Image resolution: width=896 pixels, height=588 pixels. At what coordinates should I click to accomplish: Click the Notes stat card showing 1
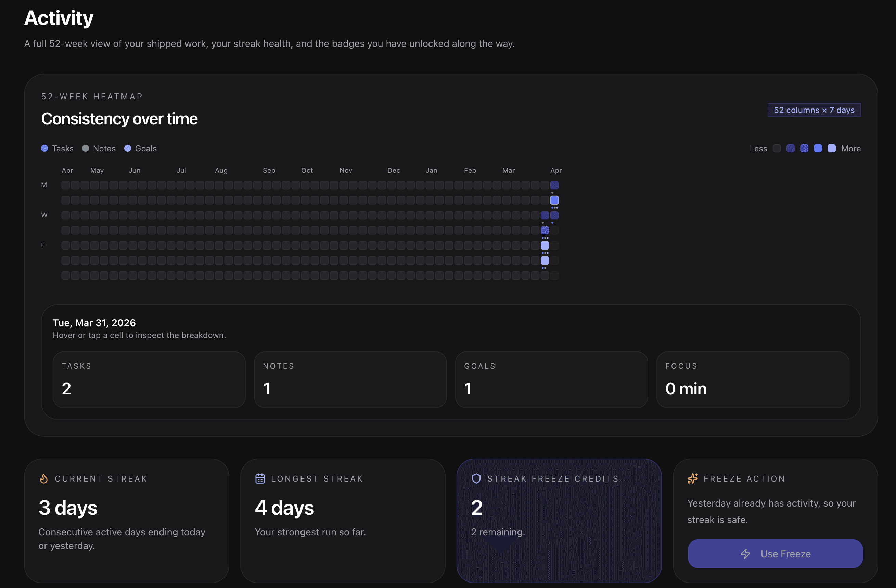[350, 380]
